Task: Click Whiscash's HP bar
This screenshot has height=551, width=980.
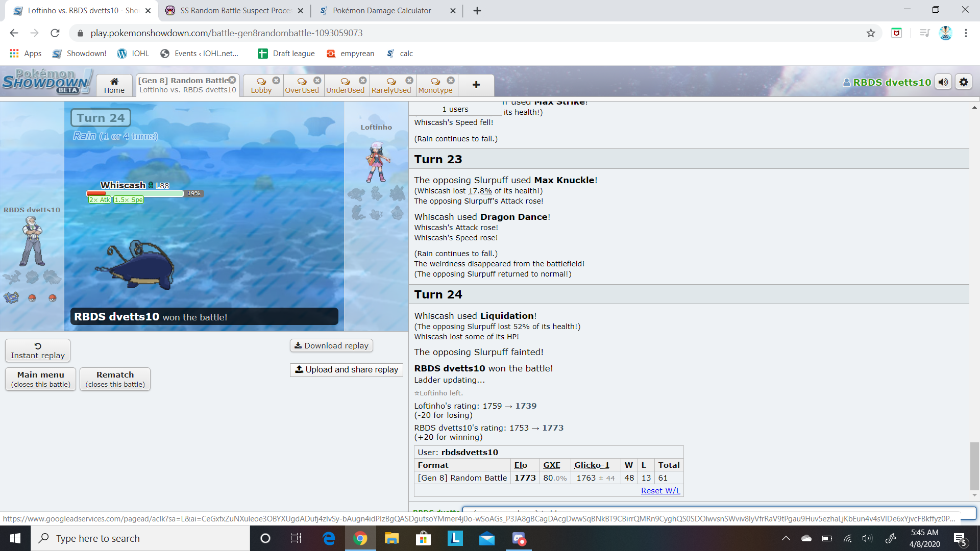Action: (135, 193)
